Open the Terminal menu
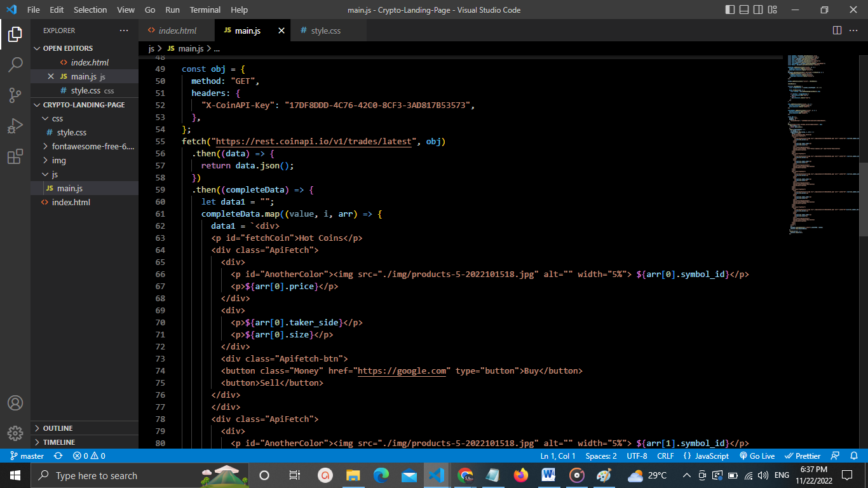Viewport: 868px width, 488px height. click(x=205, y=10)
